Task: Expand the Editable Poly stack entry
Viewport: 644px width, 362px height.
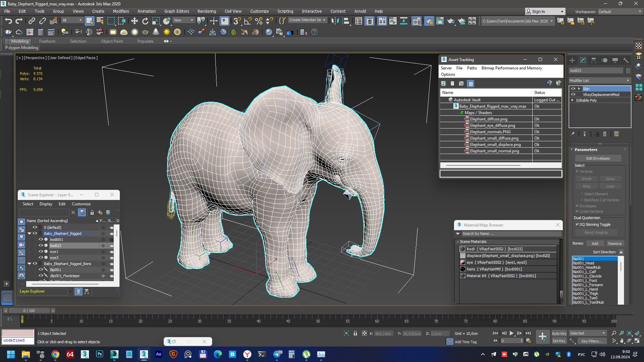Action: (573, 100)
